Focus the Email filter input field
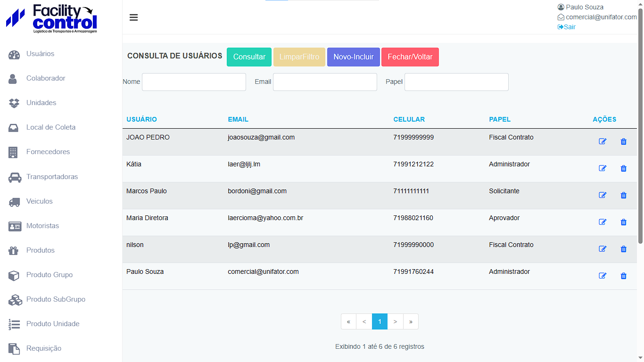Viewport: 644px width, 362px height. [325, 82]
